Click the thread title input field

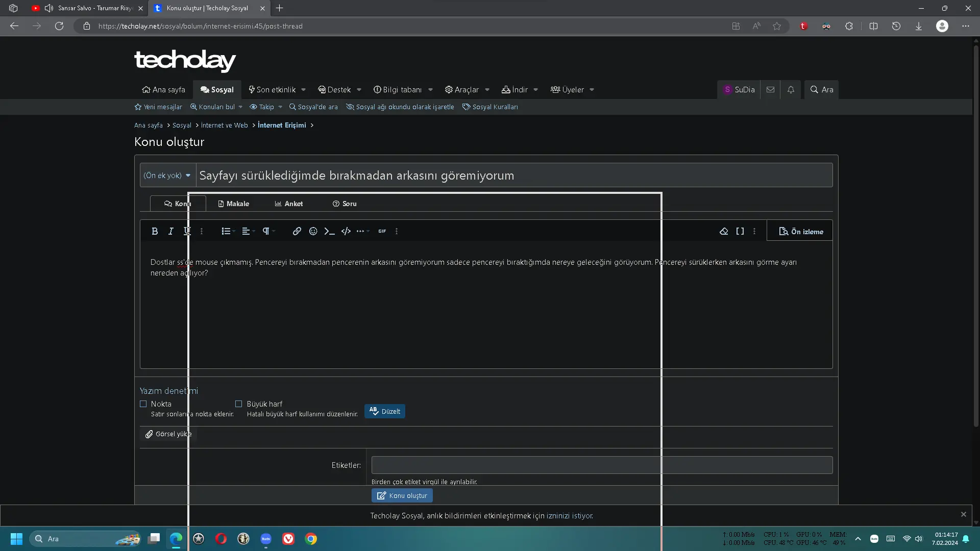[514, 176]
